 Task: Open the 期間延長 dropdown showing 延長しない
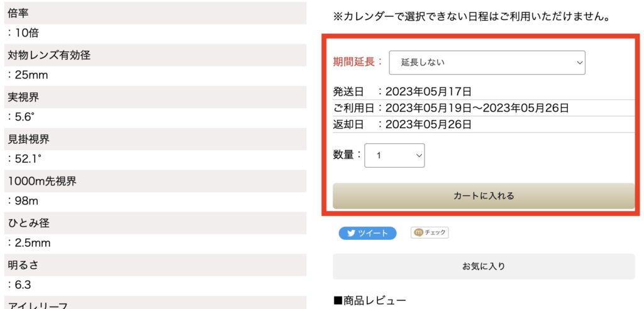point(487,63)
